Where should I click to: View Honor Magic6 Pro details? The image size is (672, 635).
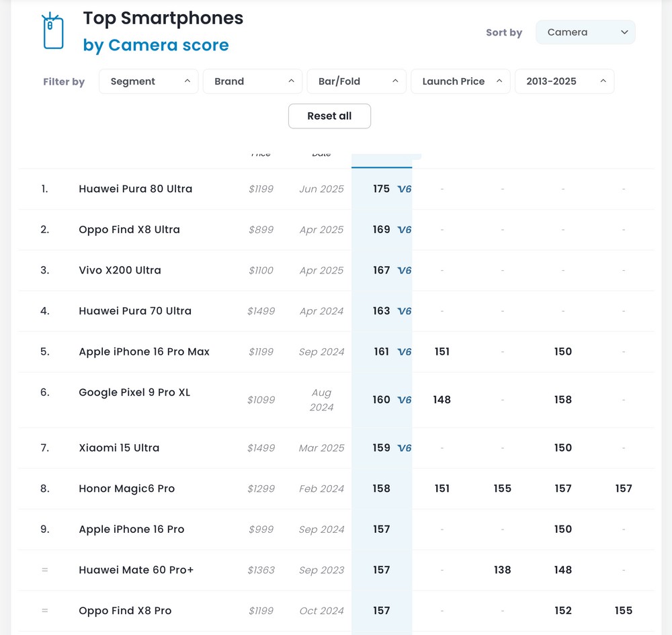click(x=127, y=489)
